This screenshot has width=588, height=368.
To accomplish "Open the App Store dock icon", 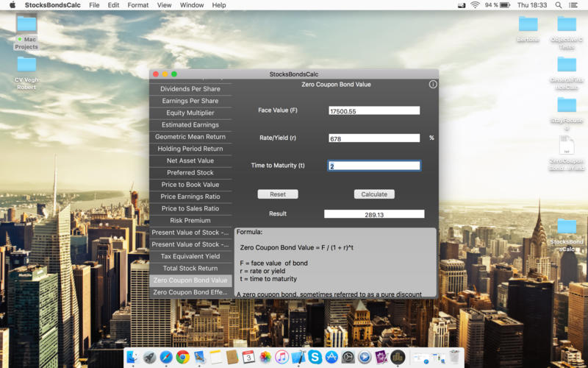I will click(x=331, y=357).
